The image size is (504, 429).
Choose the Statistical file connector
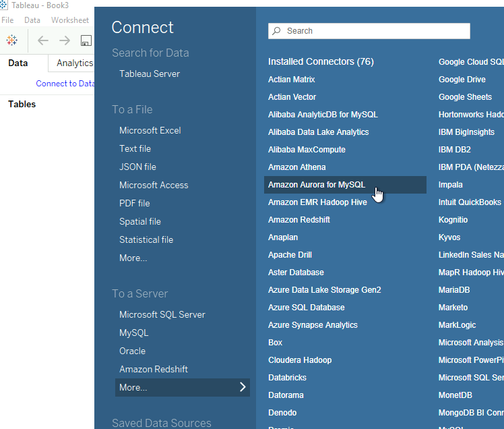click(x=146, y=239)
